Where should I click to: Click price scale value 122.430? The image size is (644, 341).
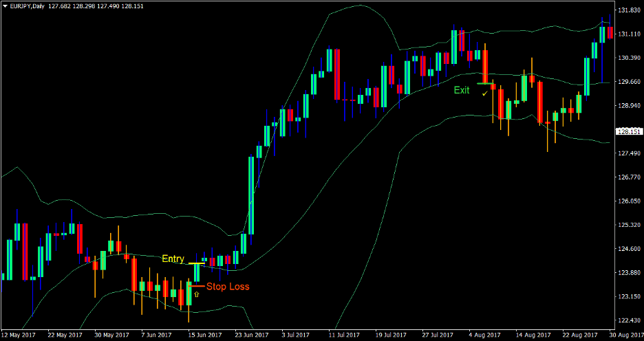pyautogui.click(x=629, y=320)
